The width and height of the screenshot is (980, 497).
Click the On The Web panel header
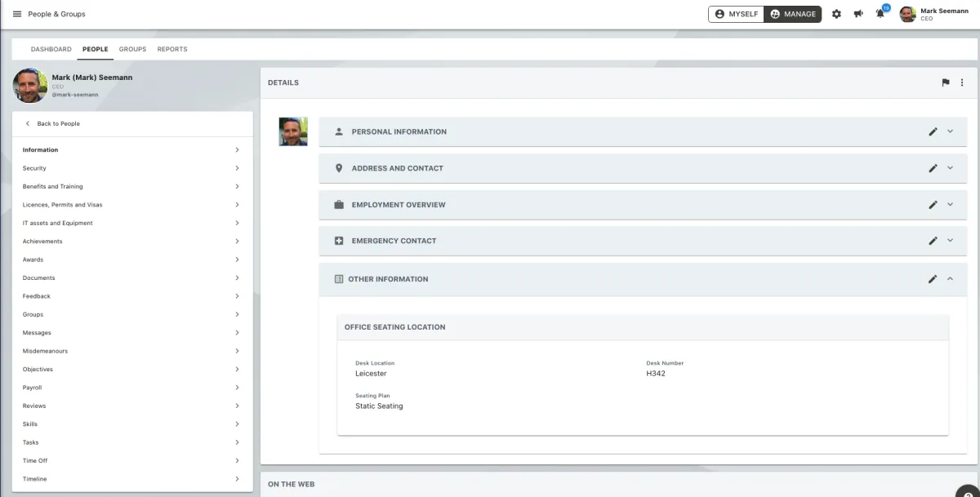click(x=619, y=484)
